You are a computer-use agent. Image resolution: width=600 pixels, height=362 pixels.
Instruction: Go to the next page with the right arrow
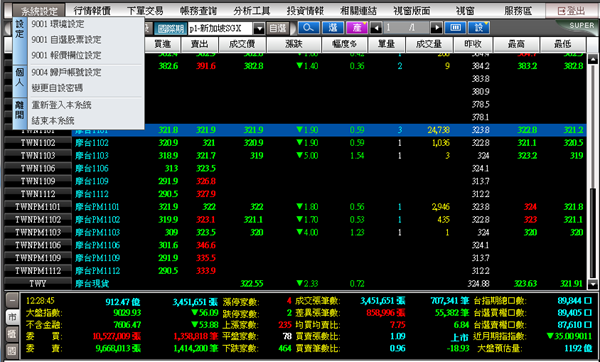(436, 28)
